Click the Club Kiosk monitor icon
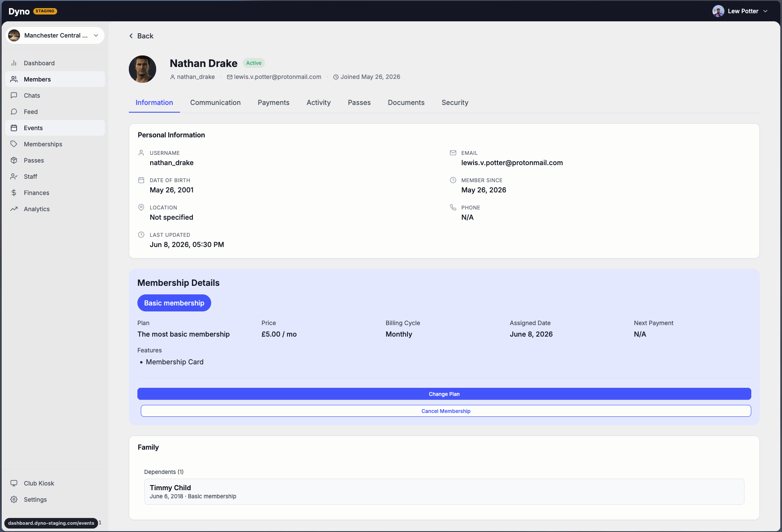 pos(14,483)
